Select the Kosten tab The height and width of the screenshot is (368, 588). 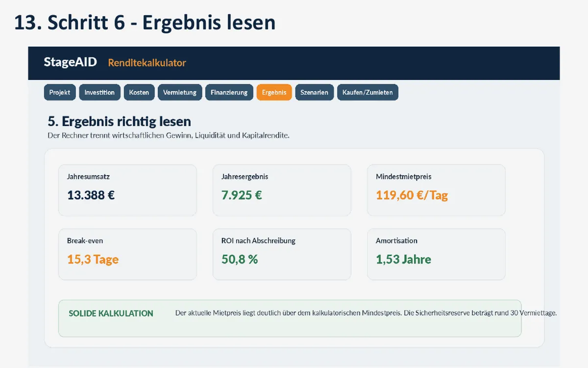point(139,92)
